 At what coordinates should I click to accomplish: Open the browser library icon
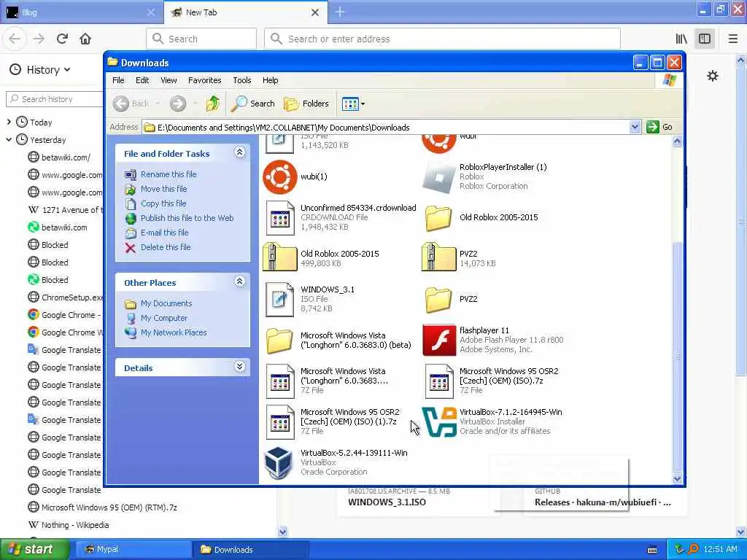click(x=682, y=39)
